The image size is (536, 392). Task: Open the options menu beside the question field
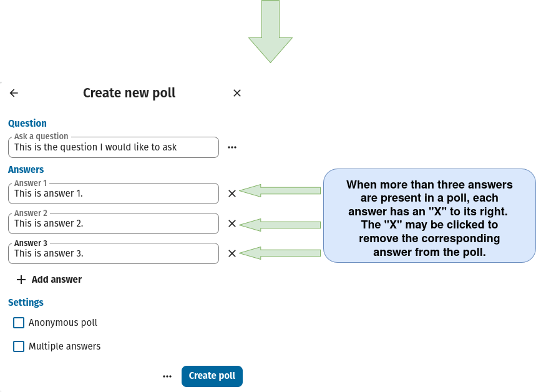(x=232, y=147)
